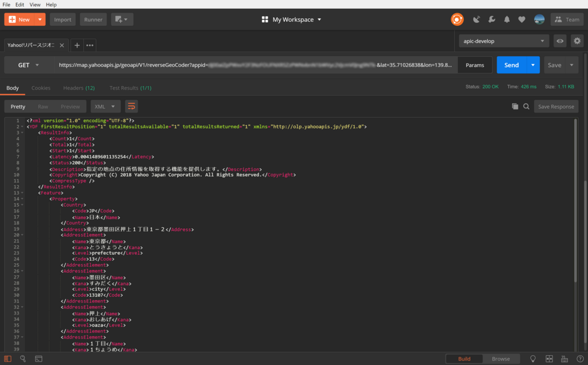Viewport: 588px width, 365px height.
Task: Open Find and Replace in status bar
Action: (23, 359)
